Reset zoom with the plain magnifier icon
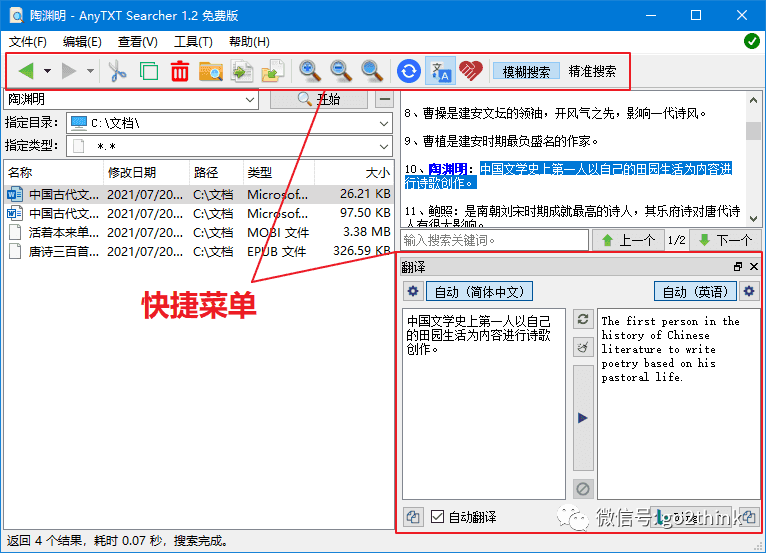This screenshot has width=766, height=553. (x=372, y=71)
